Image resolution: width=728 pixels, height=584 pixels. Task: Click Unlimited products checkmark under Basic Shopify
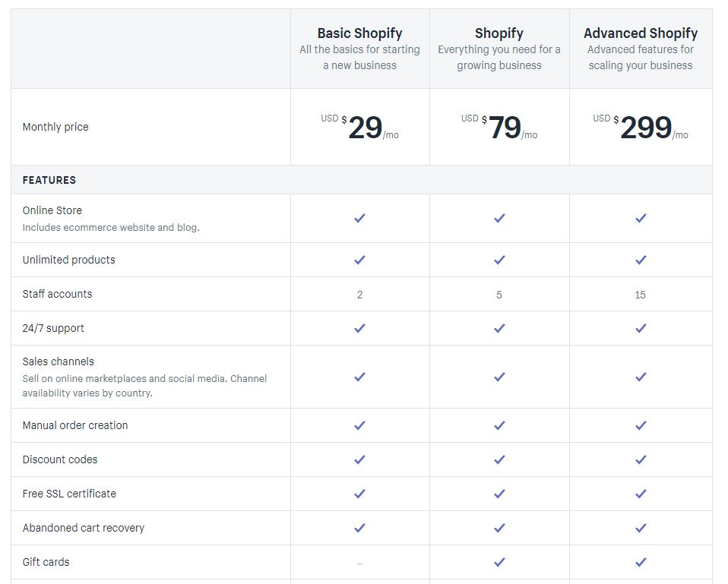(x=359, y=260)
